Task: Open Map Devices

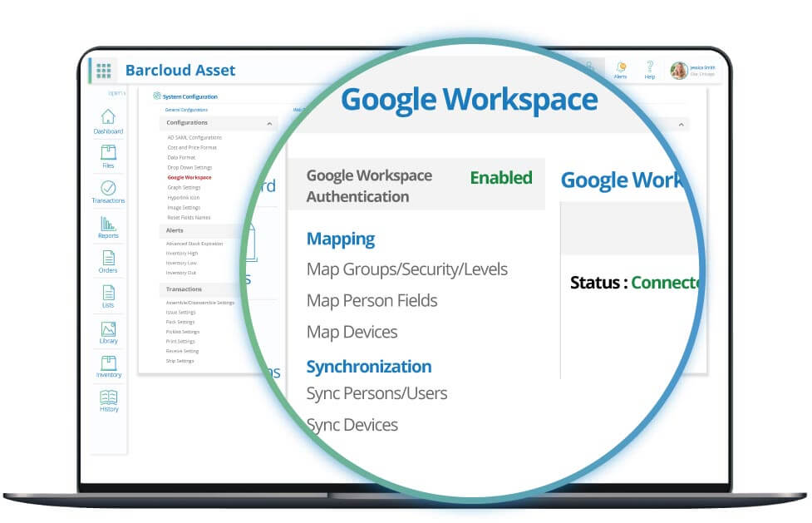Action: pyautogui.click(x=352, y=332)
